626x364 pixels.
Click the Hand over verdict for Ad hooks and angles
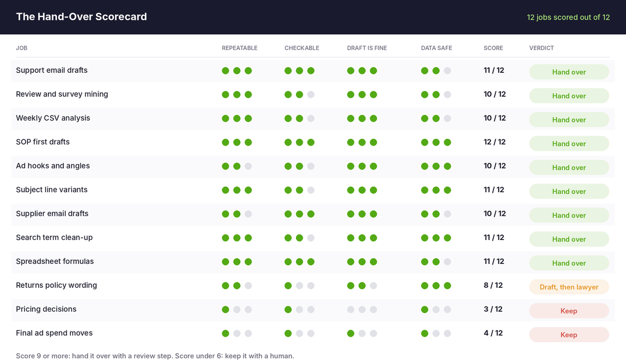click(x=569, y=168)
